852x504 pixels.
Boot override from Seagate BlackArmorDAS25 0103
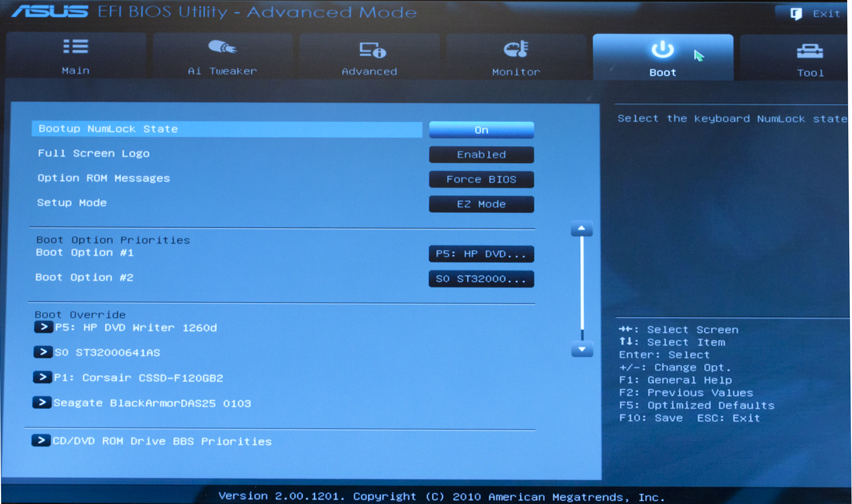pyautogui.click(x=152, y=403)
